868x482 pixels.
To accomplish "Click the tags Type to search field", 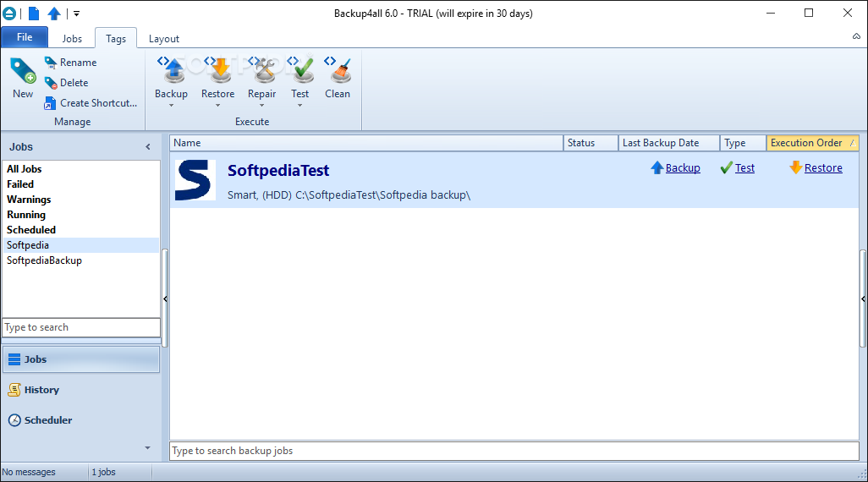I will (81, 327).
